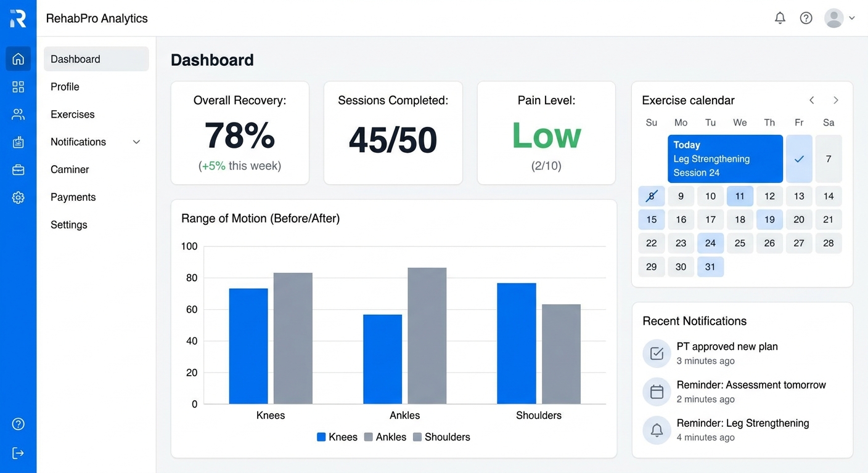This screenshot has height=473, width=868.
Task: Click bell icon for Leg Strengthening reminder
Action: 657,430
